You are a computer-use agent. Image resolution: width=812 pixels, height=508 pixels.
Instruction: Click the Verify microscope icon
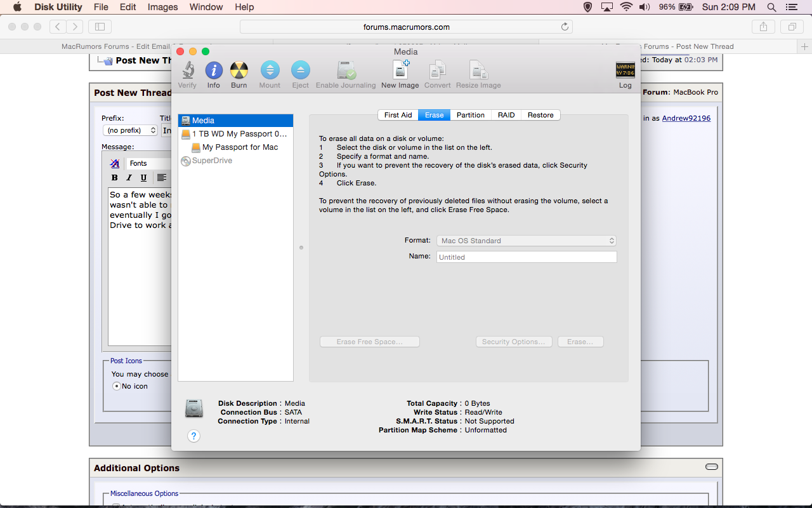187,70
